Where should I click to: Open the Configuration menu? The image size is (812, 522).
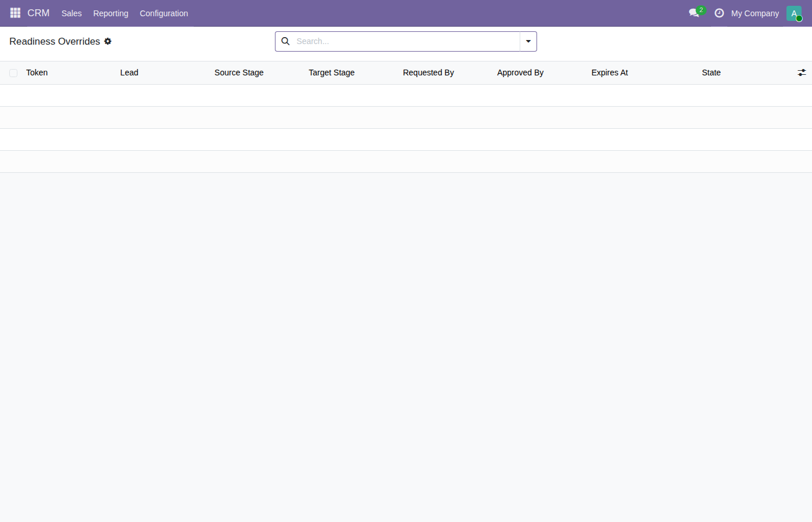[x=164, y=13]
